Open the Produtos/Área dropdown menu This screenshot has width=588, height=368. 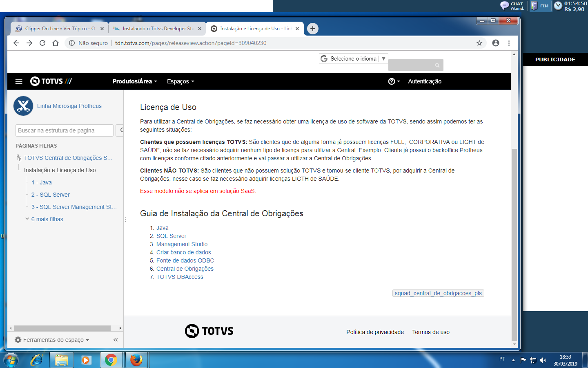135,81
